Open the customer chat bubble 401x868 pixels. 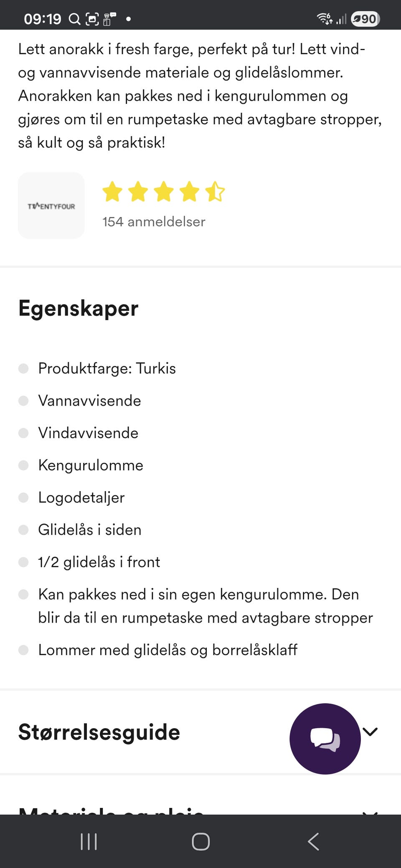pyautogui.click(x=325, y=739)
